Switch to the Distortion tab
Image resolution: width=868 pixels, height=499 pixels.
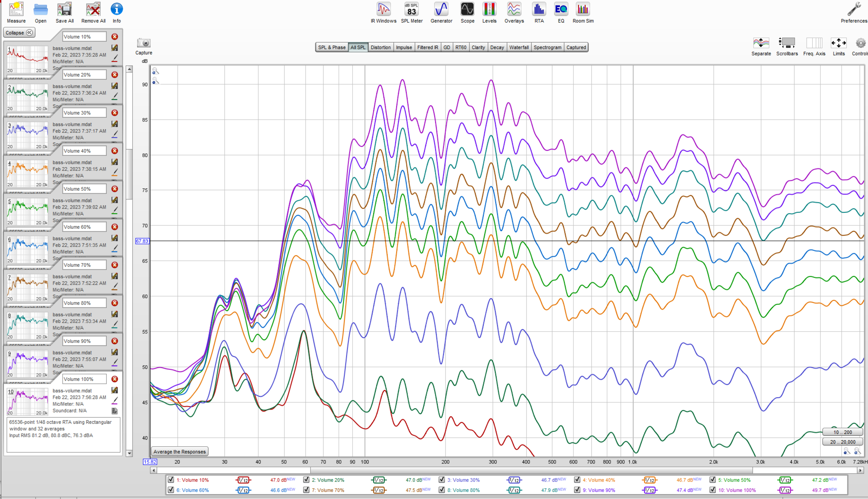click(380, 47)
